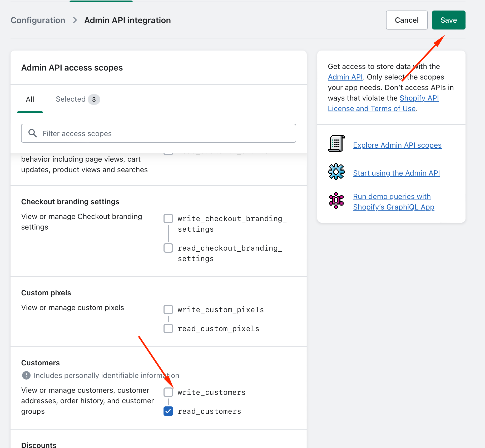This screenshot has height=448, width=485.
Task: Click the read_customers label text
Action: pyautogui.click(x=209, y=411)
